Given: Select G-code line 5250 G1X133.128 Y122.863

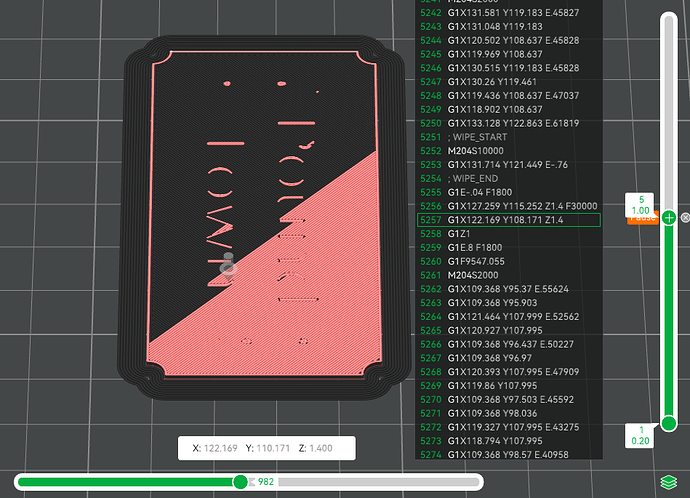Looking at the screenshot, I should pyautogui.click(x=509, y=123).
